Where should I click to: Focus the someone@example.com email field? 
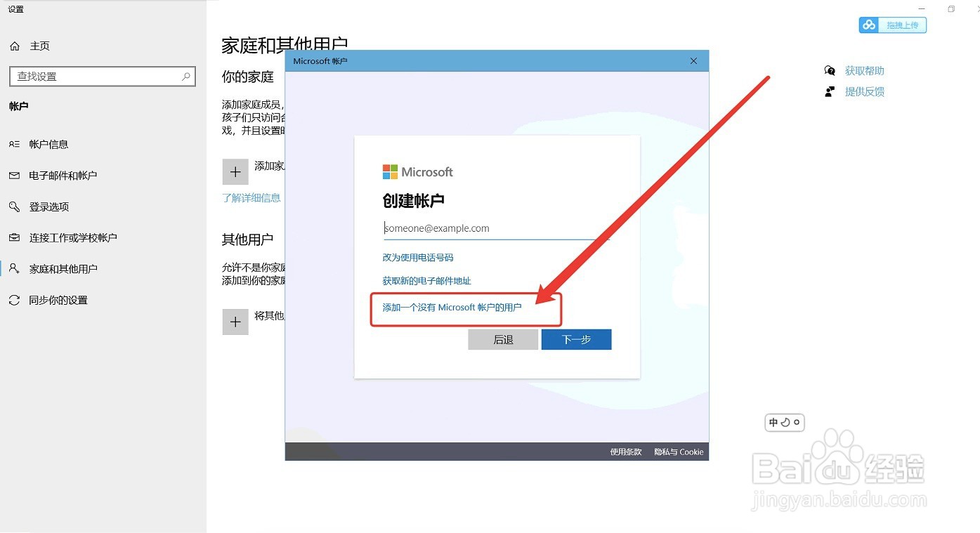(495, 228)
